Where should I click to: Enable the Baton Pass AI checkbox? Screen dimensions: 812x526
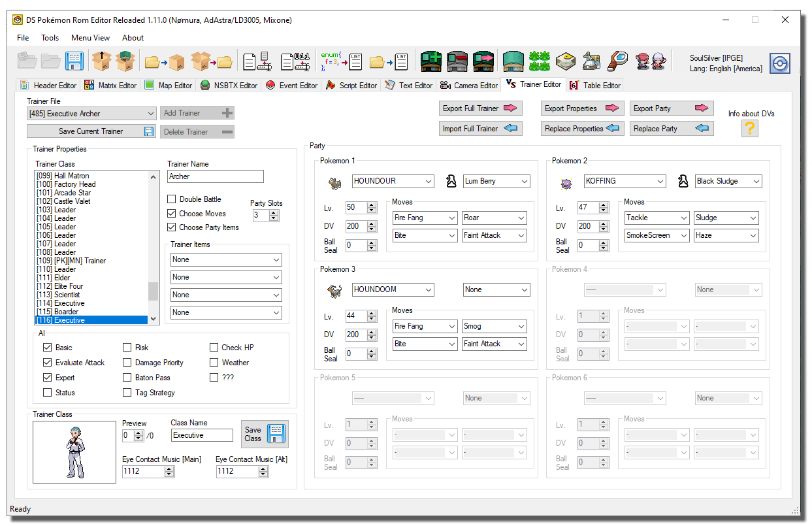pos(127,378)
